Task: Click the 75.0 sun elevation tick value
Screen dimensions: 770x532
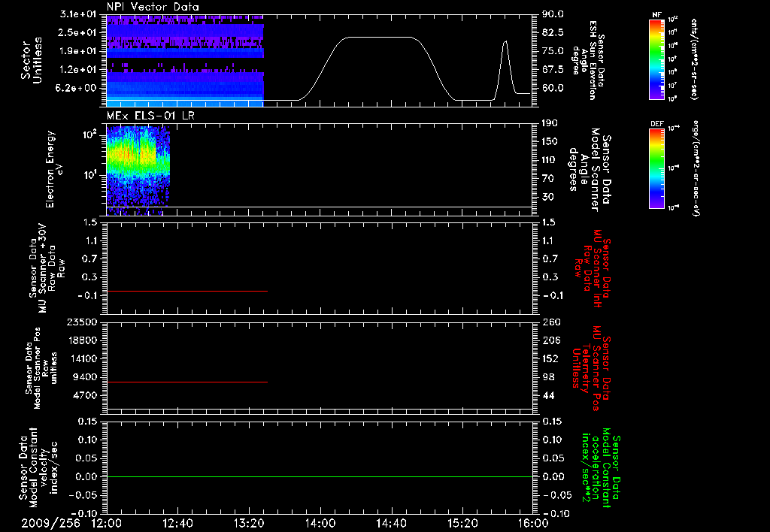Action: click(x=553, y=51)
